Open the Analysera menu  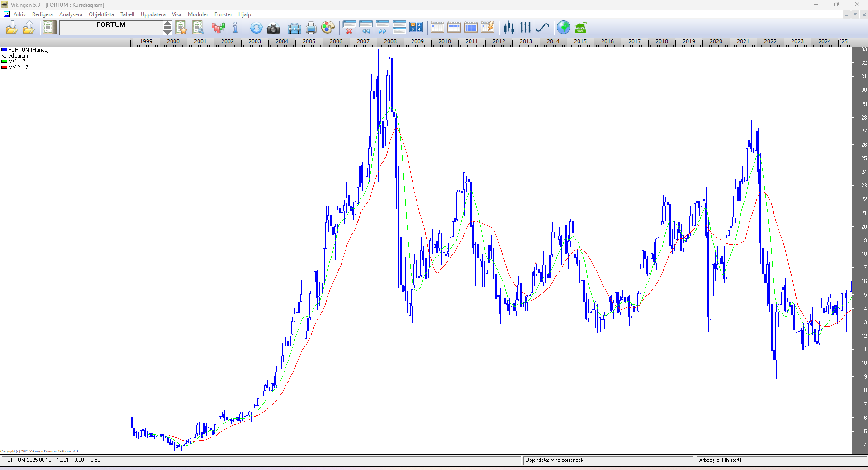71,14
